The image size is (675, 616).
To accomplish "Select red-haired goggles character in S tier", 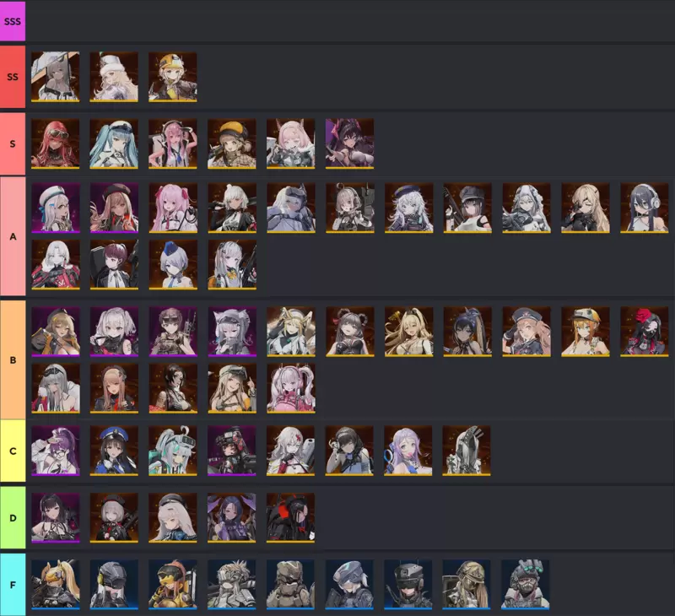I will pyautogui.click(x=55, y=143).
